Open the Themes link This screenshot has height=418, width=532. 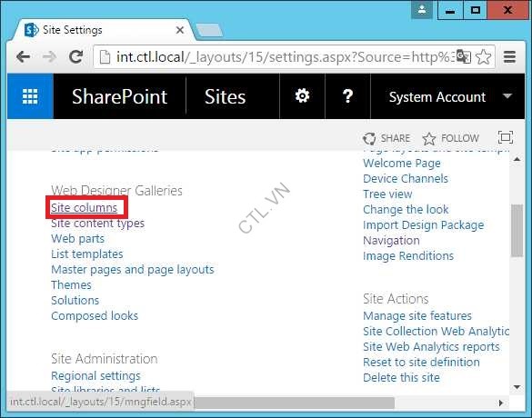(x=71, y=285)
